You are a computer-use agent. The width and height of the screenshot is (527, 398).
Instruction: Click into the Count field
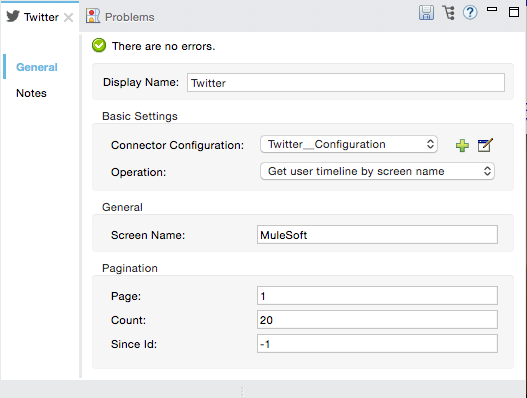tap(377, 320)
